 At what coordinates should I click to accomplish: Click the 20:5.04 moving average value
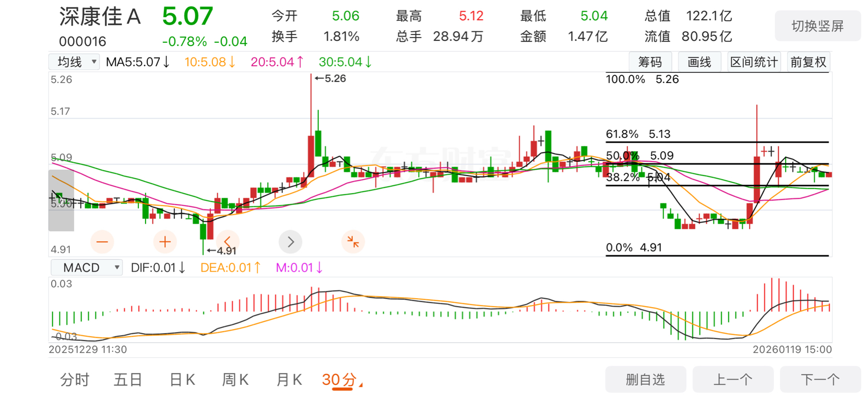(277, 62)
